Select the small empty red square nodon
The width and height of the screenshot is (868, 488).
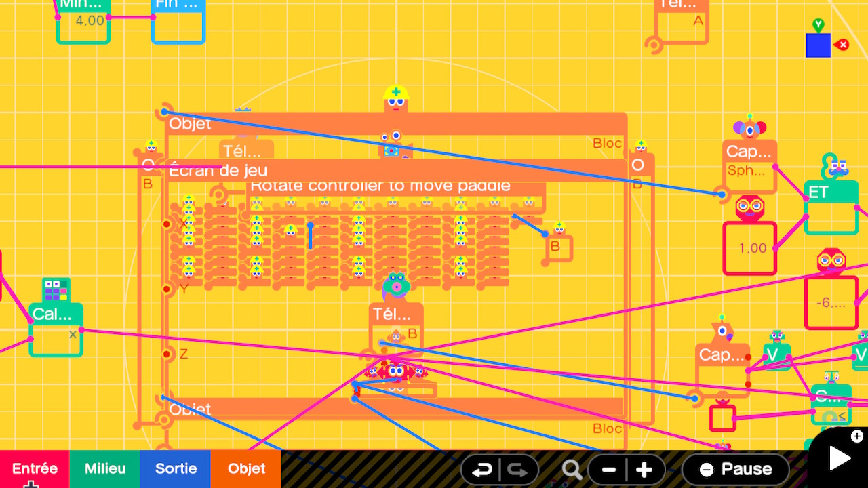pyautogui.click(x=722, y=418)
